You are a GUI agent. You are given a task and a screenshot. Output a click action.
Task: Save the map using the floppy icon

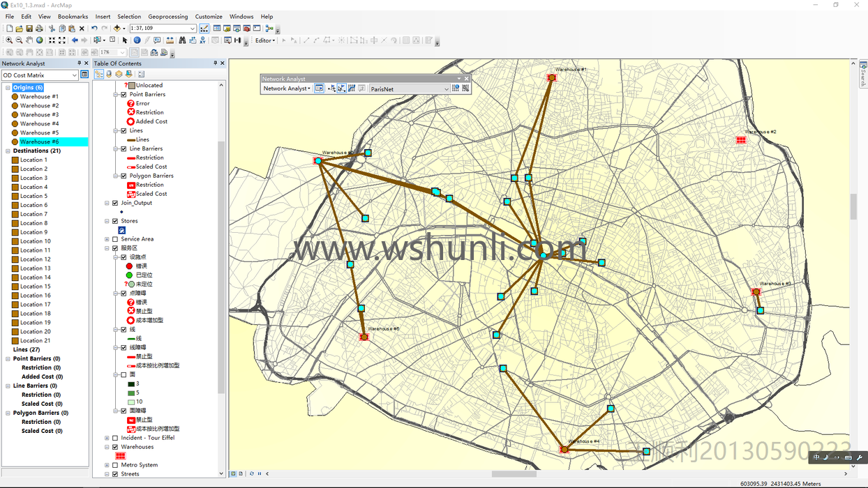click(29, 29)
